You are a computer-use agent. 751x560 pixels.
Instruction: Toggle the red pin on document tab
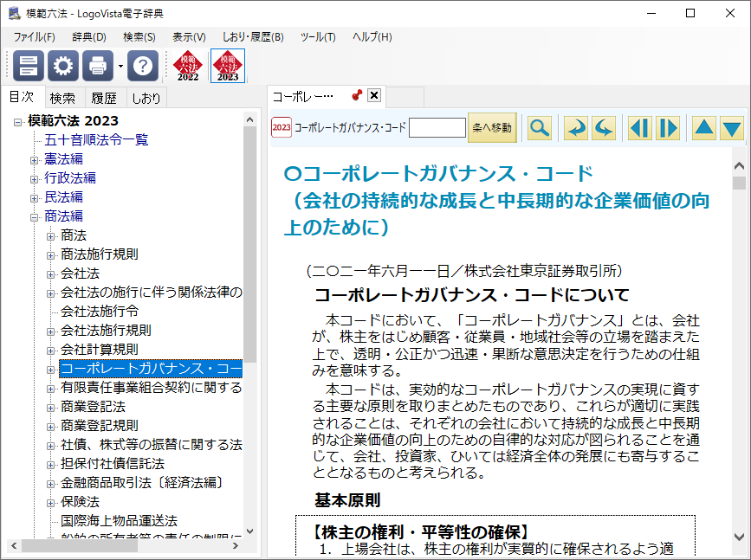click(356, 95)
